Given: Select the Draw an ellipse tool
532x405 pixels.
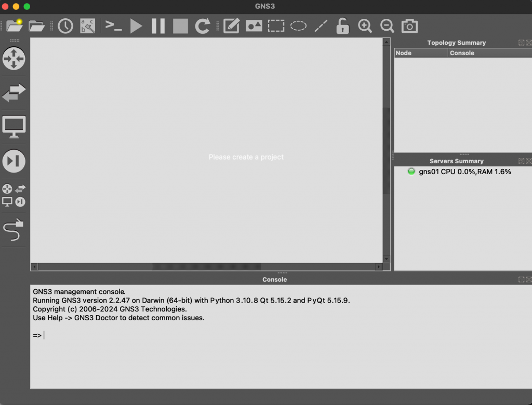Looking at the screenshot, I should [298, 26].
